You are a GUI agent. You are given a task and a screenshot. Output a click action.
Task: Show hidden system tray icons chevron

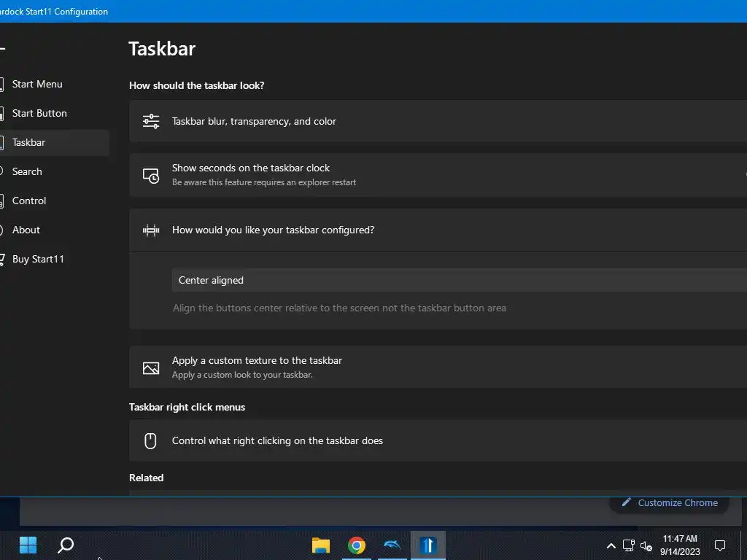pyautogui.click(x=611, y=545)
